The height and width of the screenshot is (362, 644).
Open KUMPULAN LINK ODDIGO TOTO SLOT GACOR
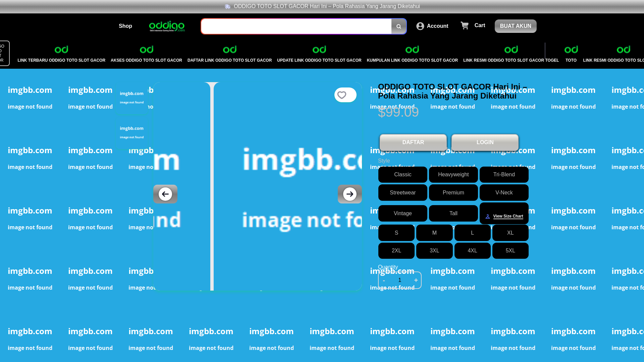coord(412,60)
